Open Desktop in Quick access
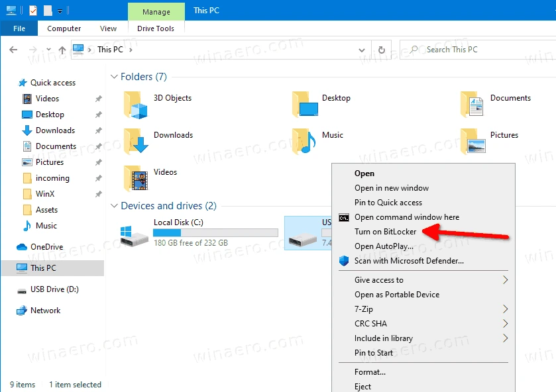 [50, 115]
